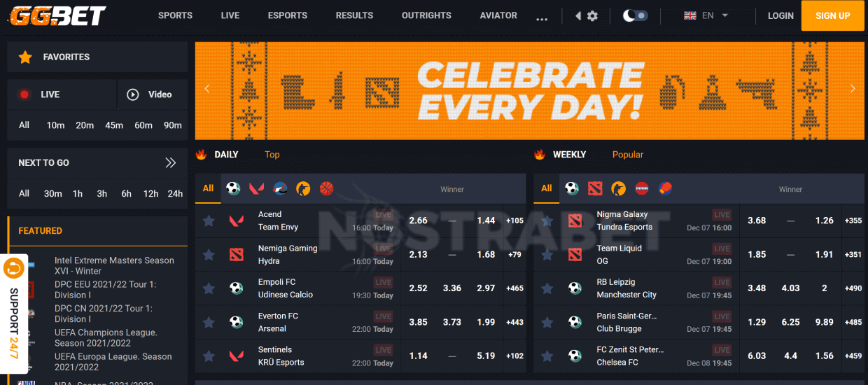The image size is (868, 385).
Task: Filter Next To Go by 24h
Action: (x=175, y=194)
